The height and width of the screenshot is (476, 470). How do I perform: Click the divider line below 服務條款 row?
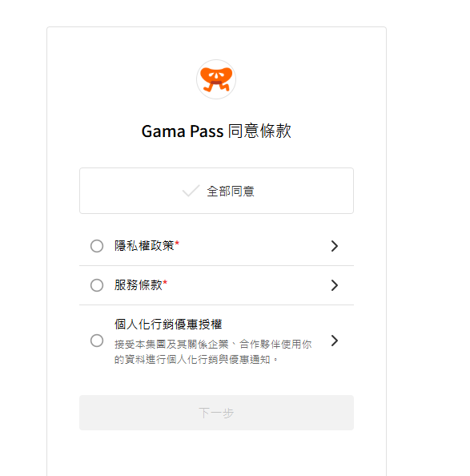pos(216,305)
